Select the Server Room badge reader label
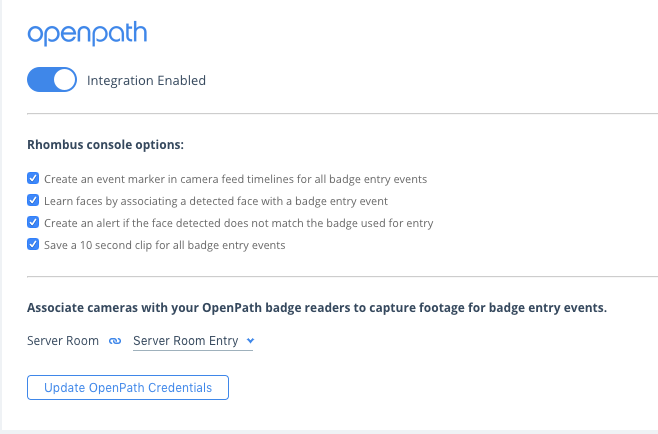The width and height of the screenshot is (658, 434). click(63, 341)
